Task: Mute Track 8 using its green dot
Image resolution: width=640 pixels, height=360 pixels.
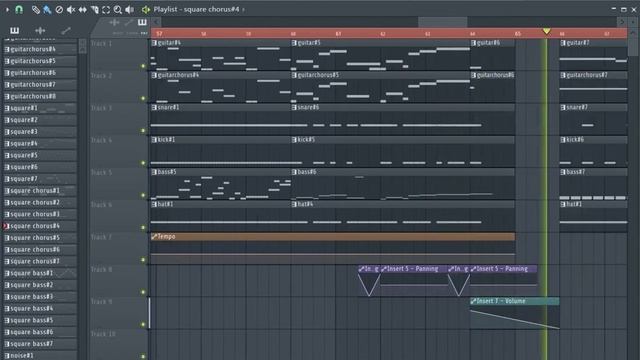Action: [x=143, y=292]
